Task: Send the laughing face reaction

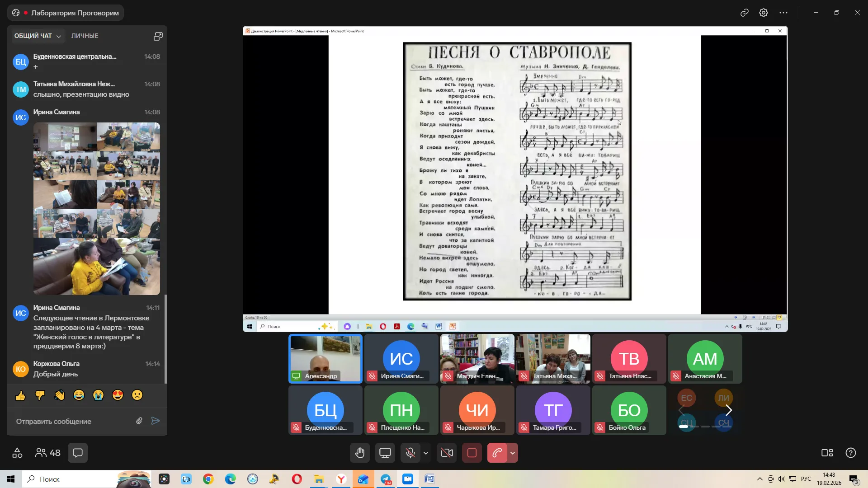Action: [x=79, y=396]
